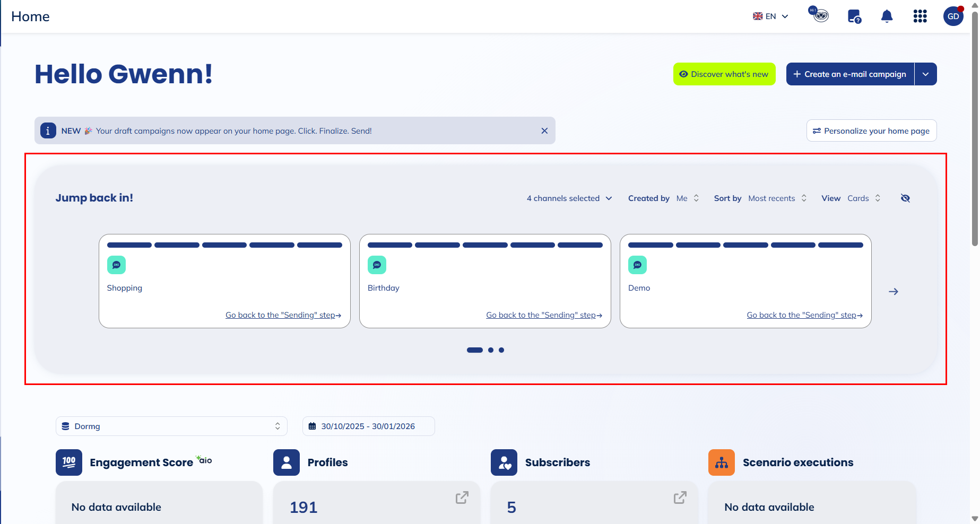Open the date range picker field
The height and width of the screenshot is (524, 980).
(368, 426)
